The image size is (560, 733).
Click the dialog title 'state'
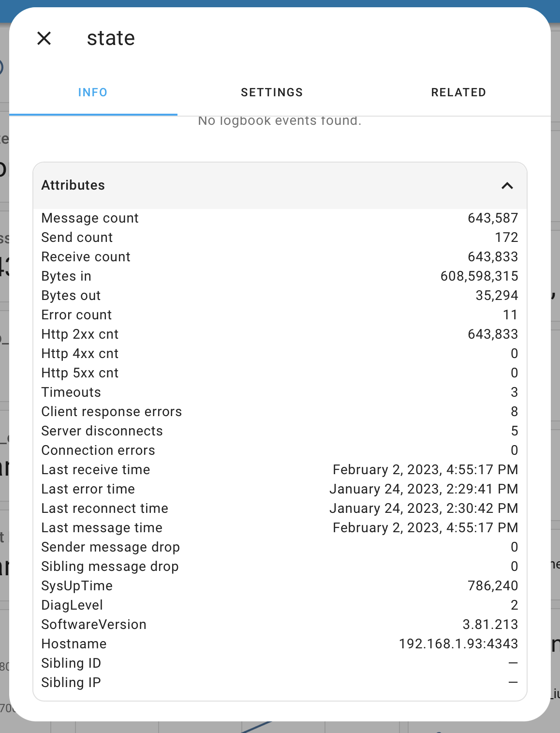(111, 38)
